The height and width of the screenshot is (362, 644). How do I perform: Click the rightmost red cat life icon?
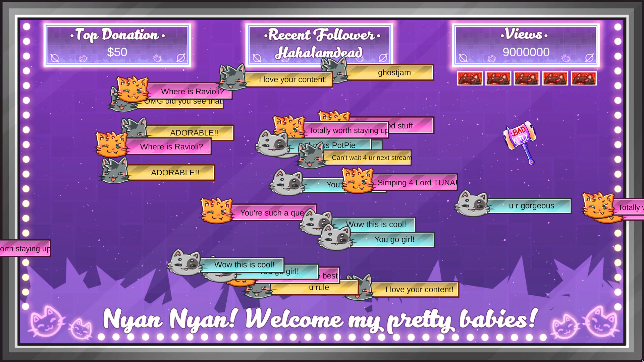point(584,79)
